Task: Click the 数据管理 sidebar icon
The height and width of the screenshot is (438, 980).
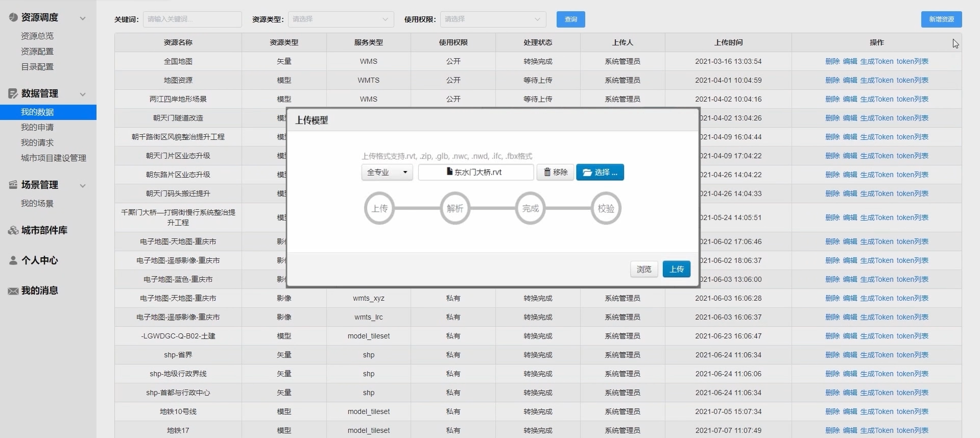Action: point(13,93)
